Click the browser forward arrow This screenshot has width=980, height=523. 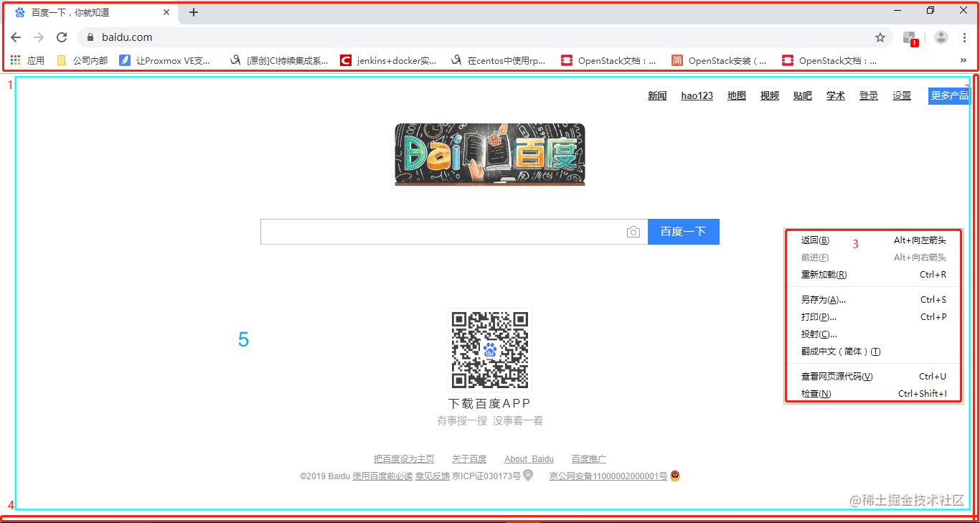point(39,37)
